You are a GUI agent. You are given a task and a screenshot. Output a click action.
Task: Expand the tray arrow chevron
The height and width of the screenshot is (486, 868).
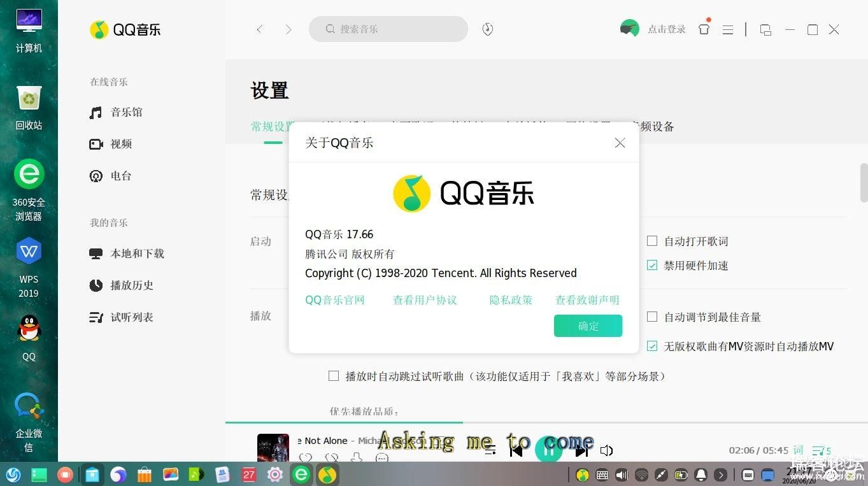(720, 475)
